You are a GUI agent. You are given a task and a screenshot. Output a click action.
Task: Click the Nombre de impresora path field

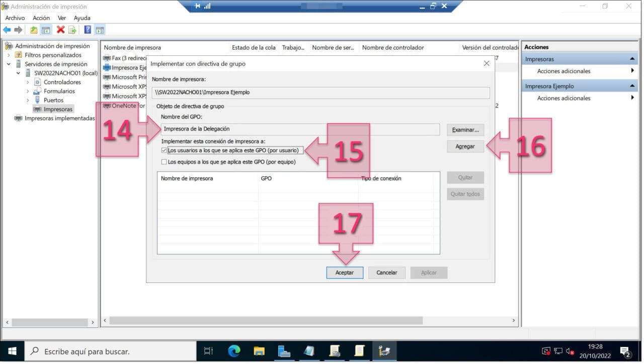320,93
